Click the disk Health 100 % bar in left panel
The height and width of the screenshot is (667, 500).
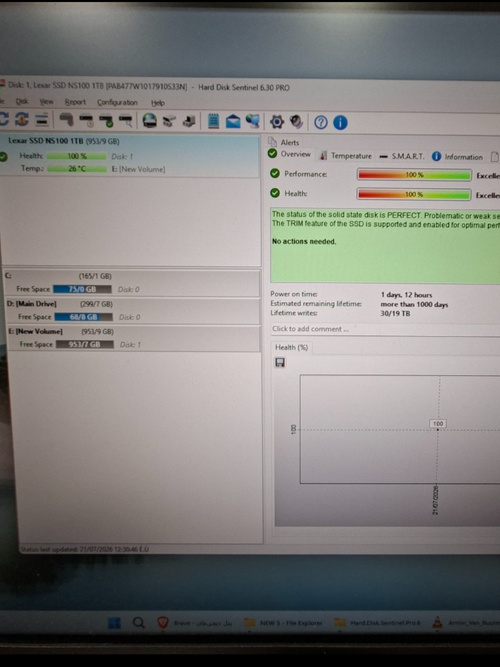[x=77, y=156]
